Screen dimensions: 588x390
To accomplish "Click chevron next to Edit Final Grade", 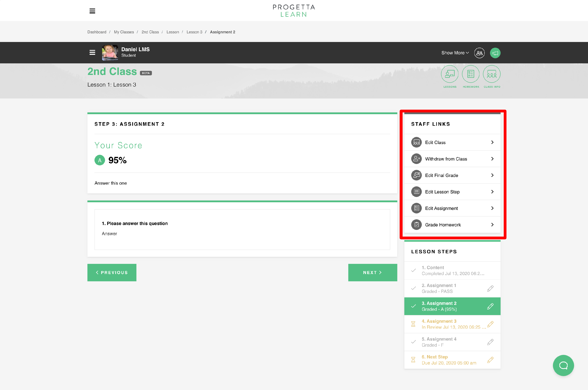I will (492, 175).
